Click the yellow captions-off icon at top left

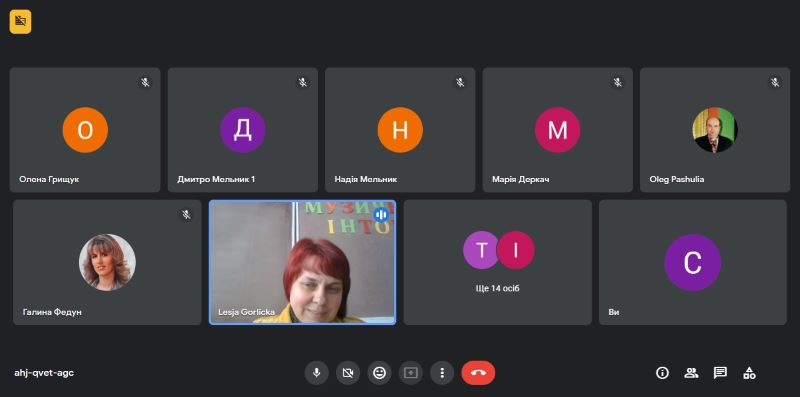pyautogui.click(x=20, y=21)
